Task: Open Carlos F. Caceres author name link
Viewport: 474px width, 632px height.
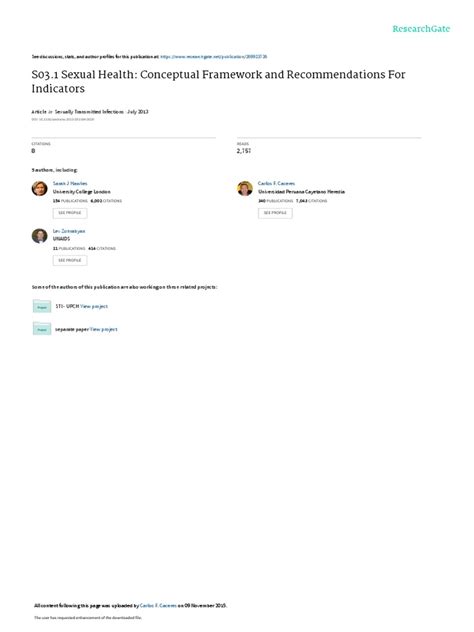Action: click(x=276, y=183)
